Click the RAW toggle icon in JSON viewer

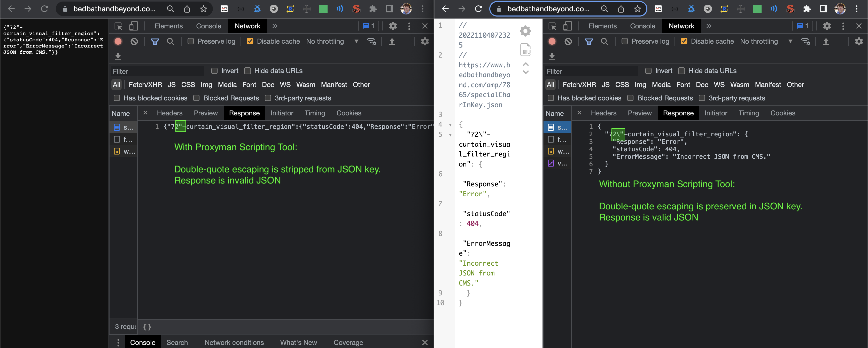click(x=525, y=50)
